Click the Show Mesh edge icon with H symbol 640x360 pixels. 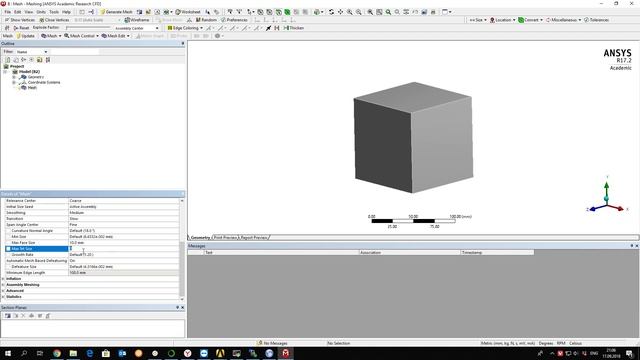pos(277,28)
